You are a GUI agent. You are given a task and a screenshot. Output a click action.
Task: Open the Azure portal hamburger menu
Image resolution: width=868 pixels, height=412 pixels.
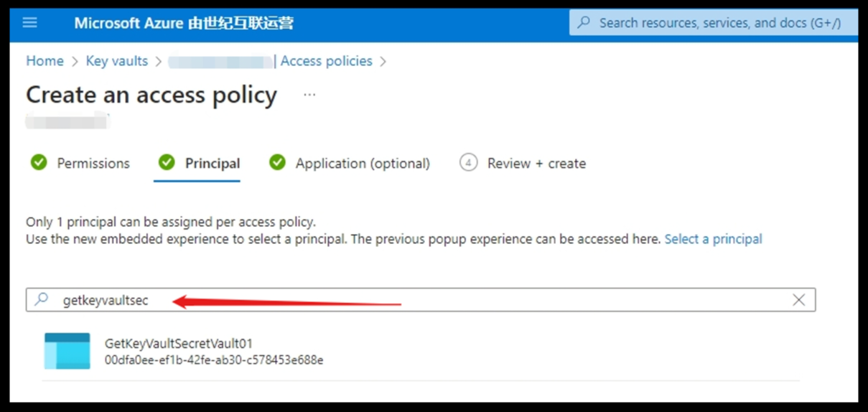[29, 23]
